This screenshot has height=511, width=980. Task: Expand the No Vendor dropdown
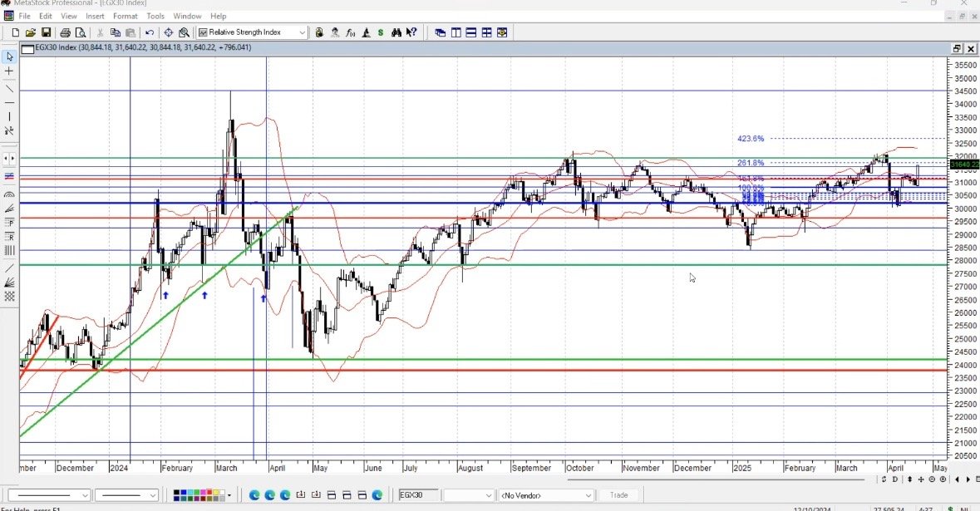(588, 495)
